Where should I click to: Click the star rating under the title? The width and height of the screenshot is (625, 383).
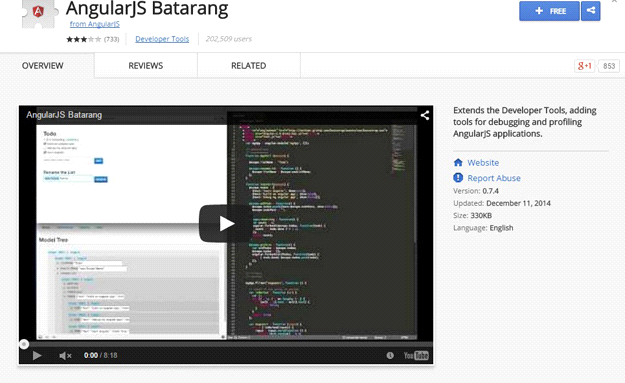click(84, 39)
